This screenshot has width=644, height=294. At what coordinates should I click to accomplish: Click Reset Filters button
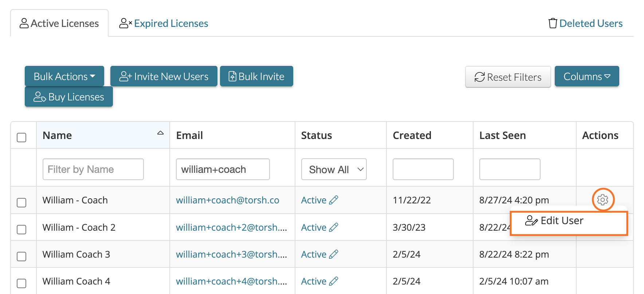pyautogui.click(x=508, y=77)
